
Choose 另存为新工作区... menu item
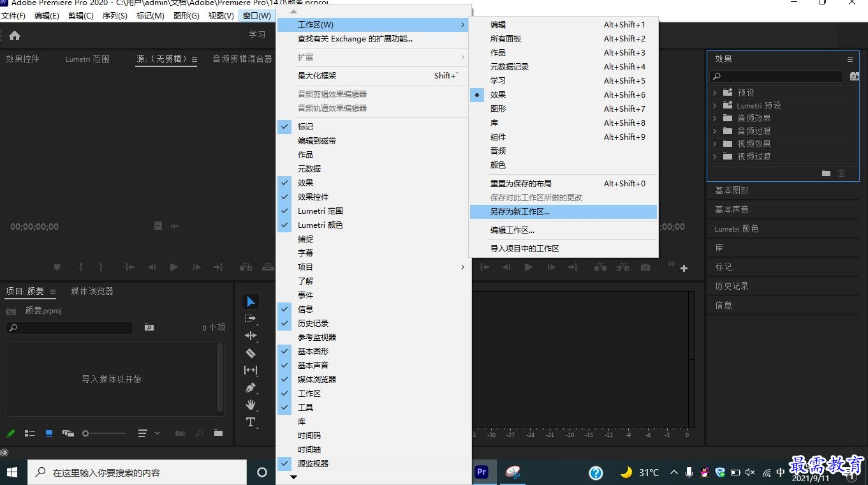[x=563, y=212]
